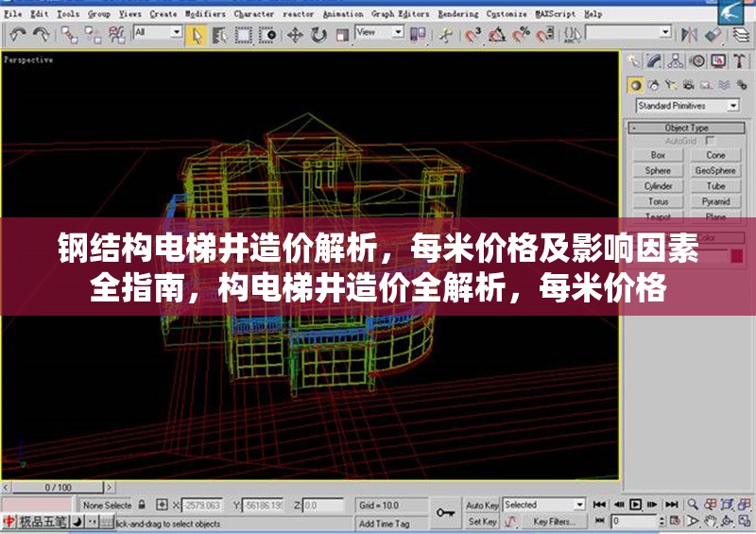Screen dimensions: 756x534
Task: Toggle Spinner Snap icon
Action: [x=545, y=35]
